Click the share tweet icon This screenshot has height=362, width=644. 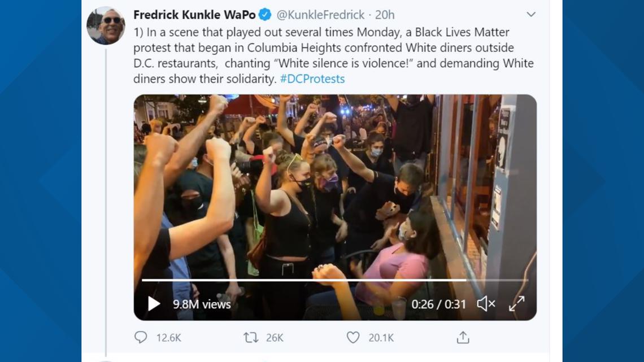463,338
